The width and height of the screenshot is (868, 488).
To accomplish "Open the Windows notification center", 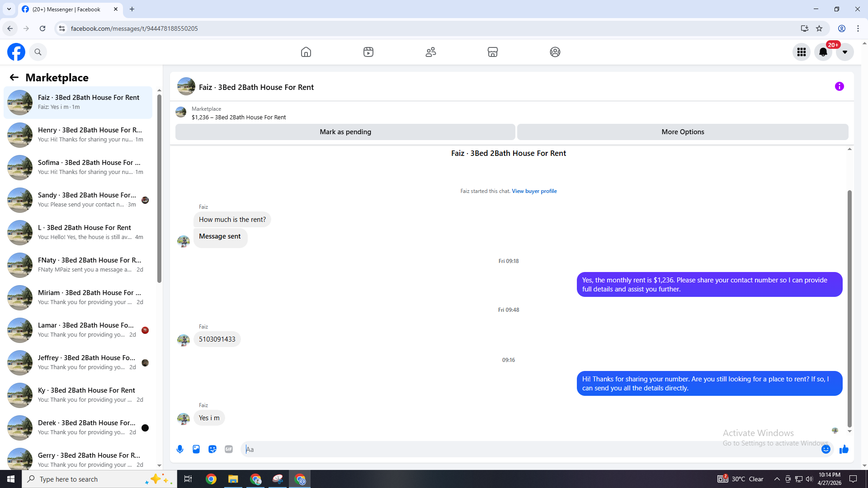I will pyautogui.click(x=853, y=479).
